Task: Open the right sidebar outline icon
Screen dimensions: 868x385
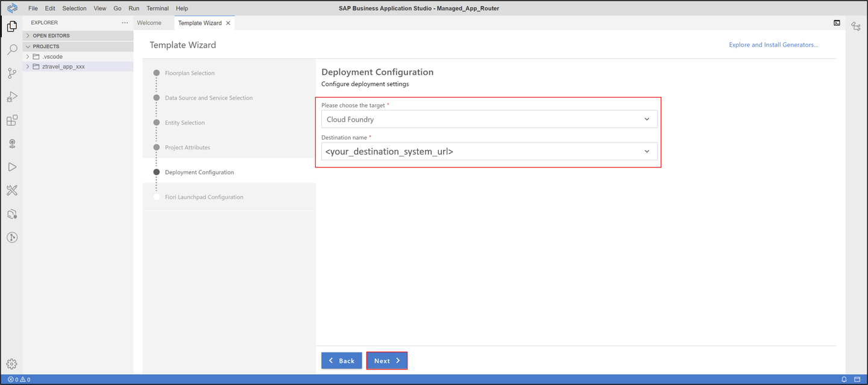Action: (856, 26)
